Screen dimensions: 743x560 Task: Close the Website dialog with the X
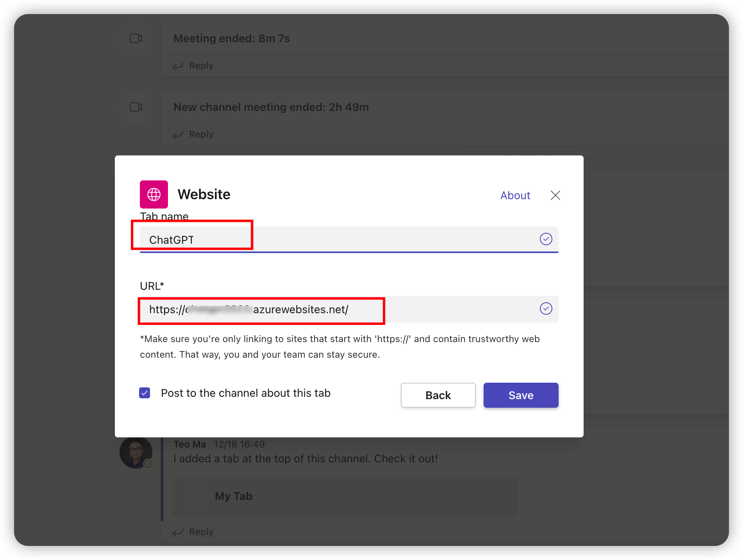(x=555, y=195)
